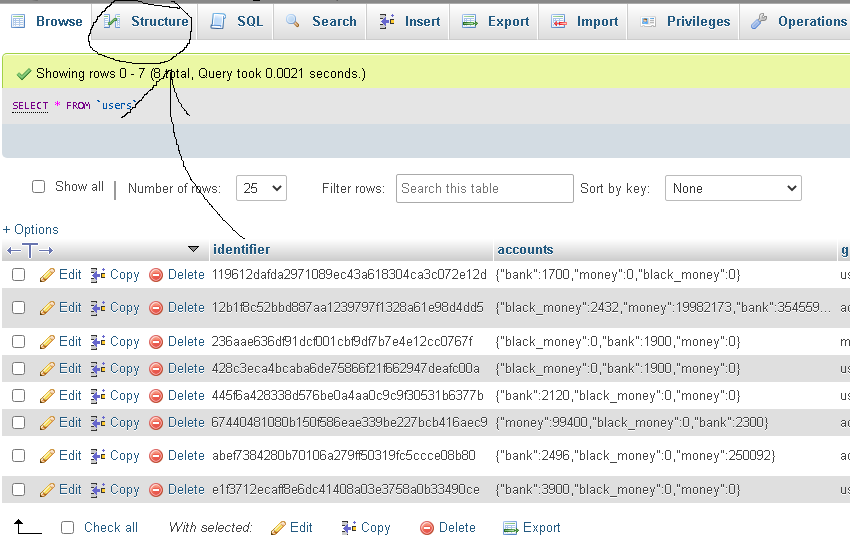
Task: Open the Number of rows dropdown
Action: click(x=261, y=188)
